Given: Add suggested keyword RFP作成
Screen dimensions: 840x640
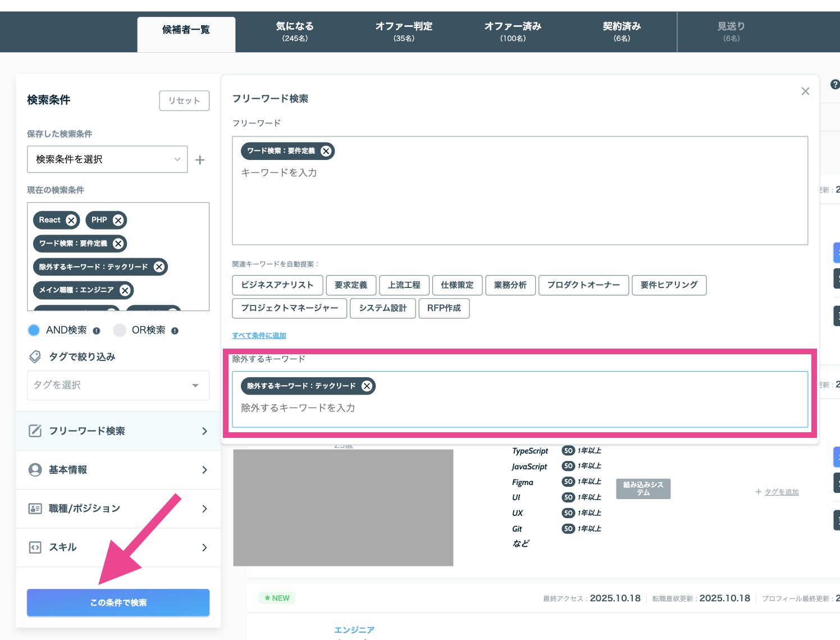Looking at the screenshot, I should click(444, 308).
